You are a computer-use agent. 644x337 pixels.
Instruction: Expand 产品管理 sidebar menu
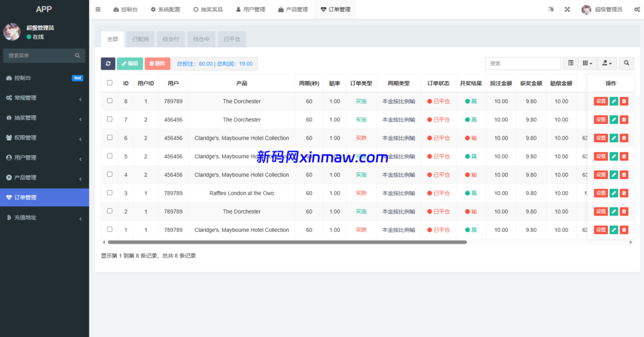45,177
